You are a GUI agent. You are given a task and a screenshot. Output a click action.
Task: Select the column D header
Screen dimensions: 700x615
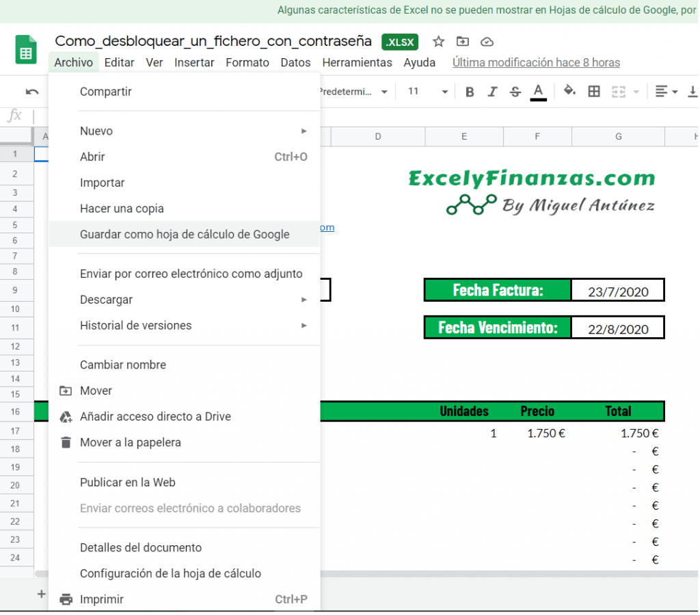(x=377, y=137)
